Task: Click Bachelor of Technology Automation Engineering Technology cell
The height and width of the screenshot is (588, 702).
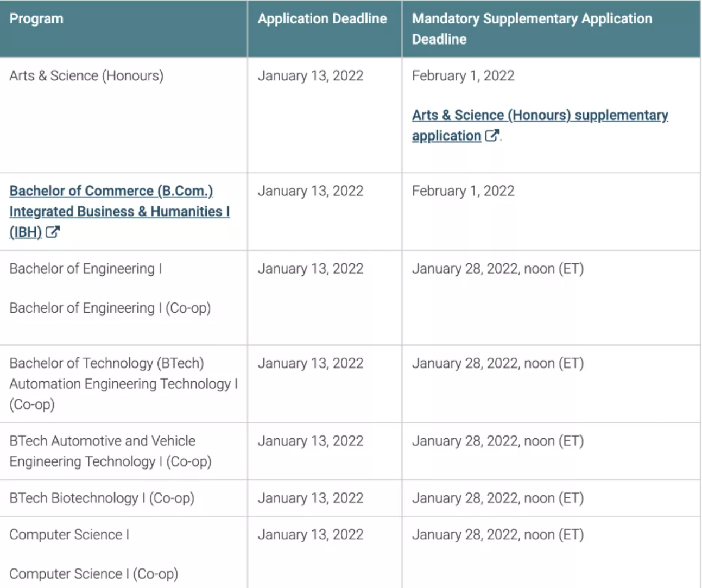Action: pos(123,384)
